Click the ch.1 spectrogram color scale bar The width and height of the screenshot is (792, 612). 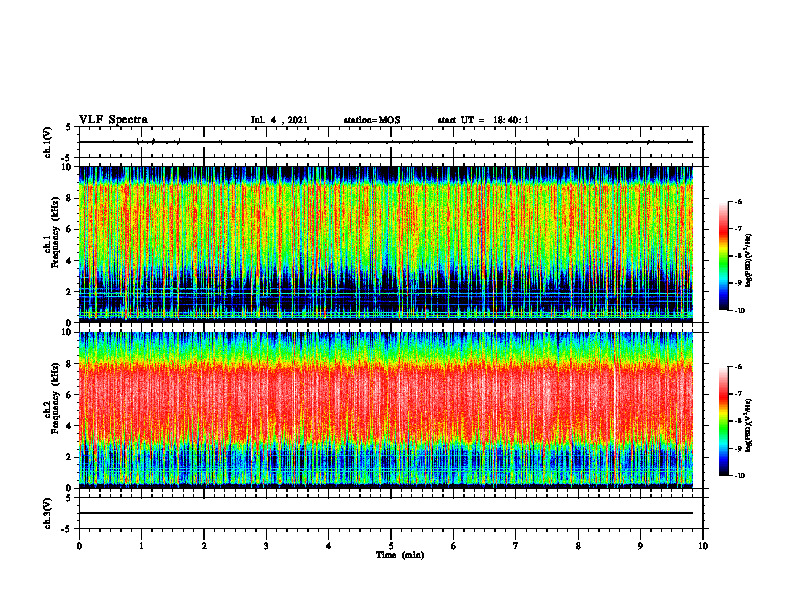(723, 256)
